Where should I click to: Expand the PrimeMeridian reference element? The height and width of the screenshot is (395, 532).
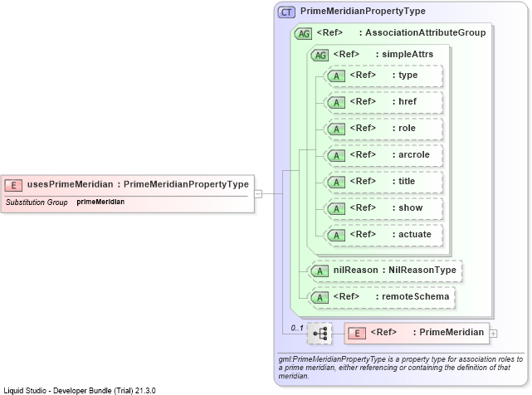pyautogui.click(x=493, y=334)
